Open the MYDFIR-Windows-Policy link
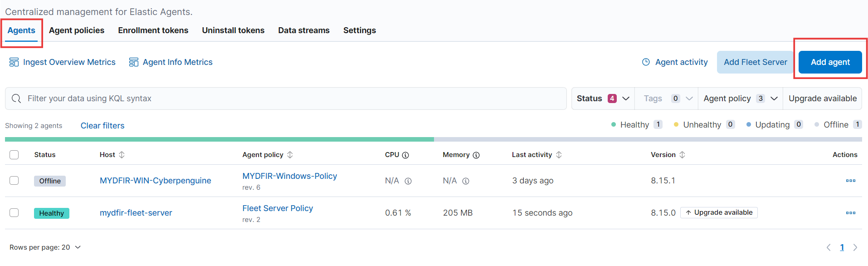Screen dimensions: 868x266 290,176
